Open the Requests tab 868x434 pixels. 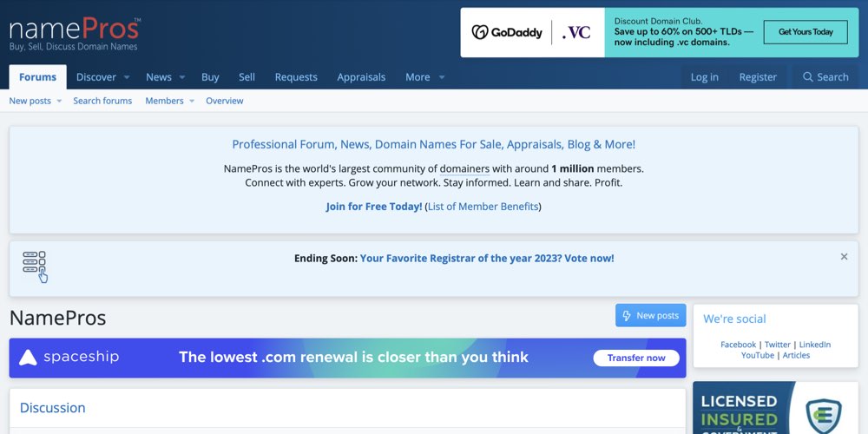point(296,77)
